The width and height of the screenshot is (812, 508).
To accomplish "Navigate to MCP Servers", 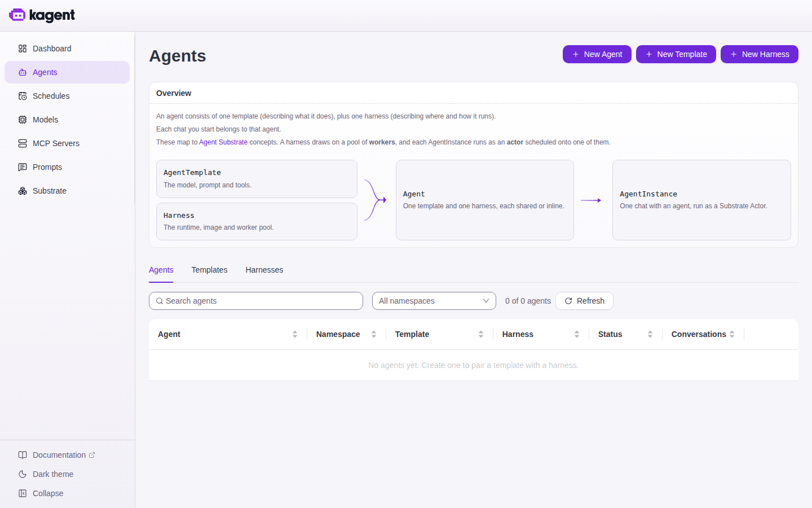I will point(67,143).
